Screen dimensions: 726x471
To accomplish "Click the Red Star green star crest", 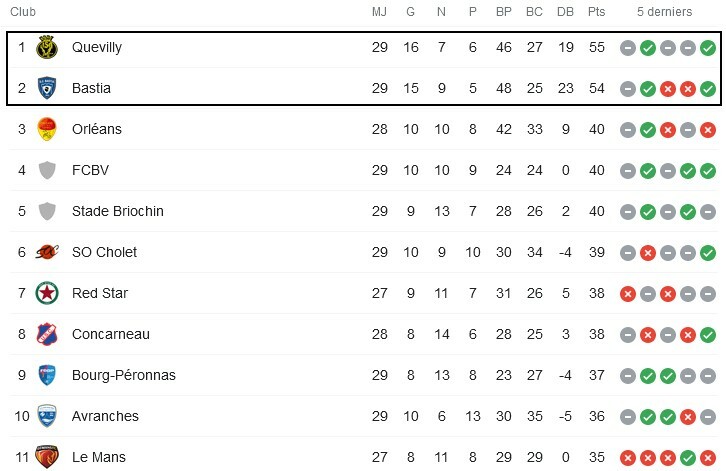I will coord(46,293).
